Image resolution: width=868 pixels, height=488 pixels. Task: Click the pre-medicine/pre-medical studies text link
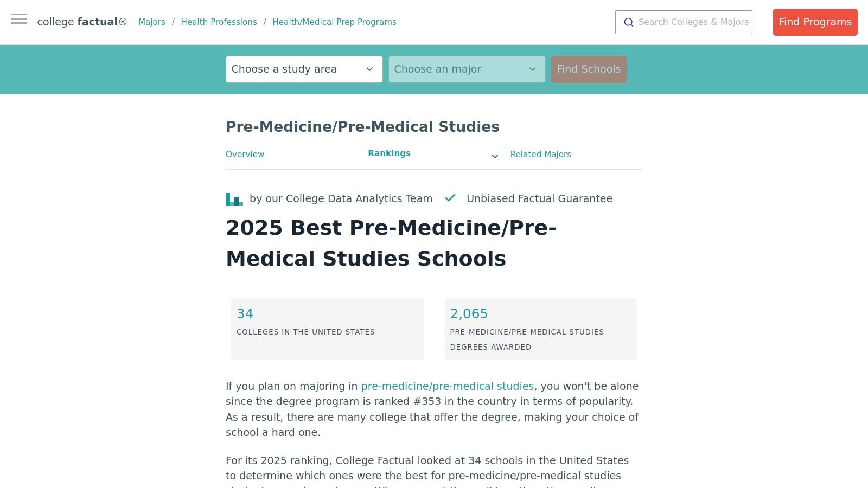(x=448, y=386)
